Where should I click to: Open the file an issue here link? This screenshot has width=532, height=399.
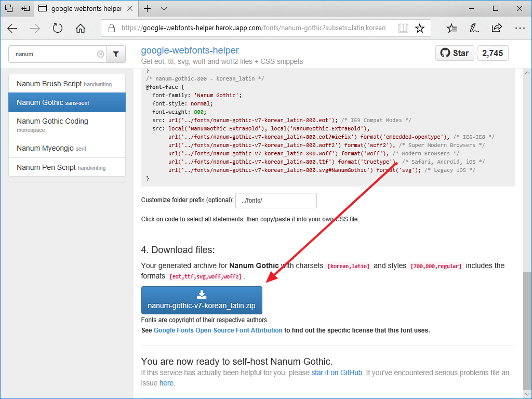(x=166, y=383)
